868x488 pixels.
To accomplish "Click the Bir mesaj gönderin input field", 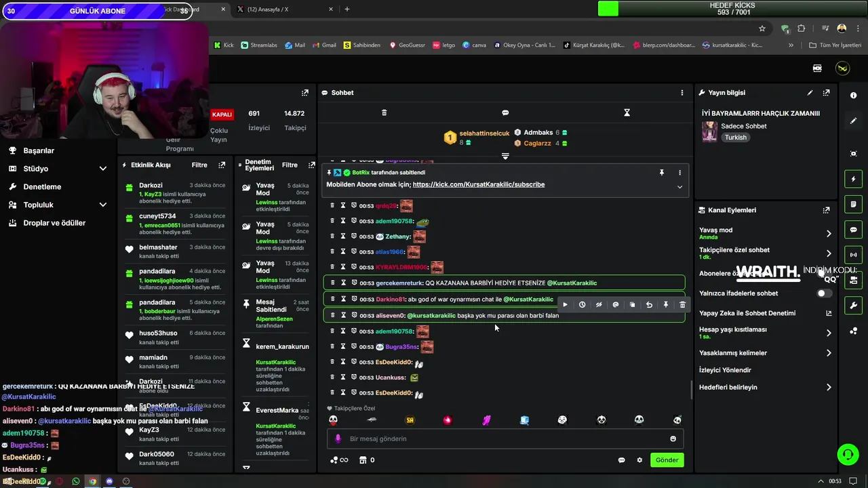I will point(505,439).
